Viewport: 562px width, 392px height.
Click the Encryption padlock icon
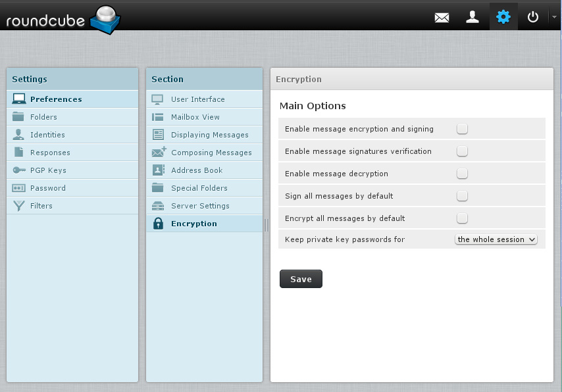click(x=158, y=223)
